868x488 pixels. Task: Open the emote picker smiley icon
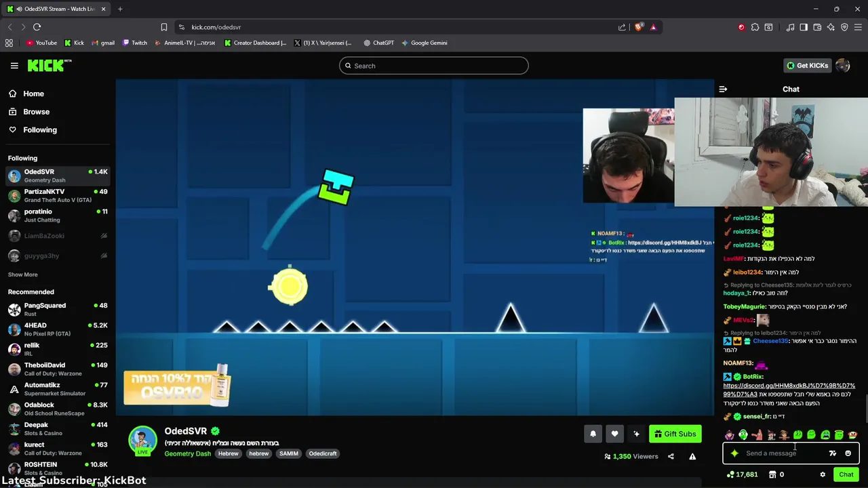click(848, 453)
